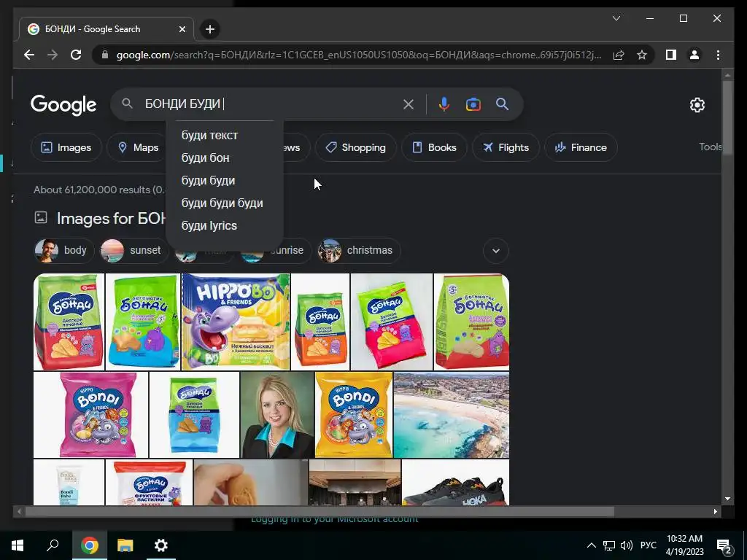Screen dimensions: 747x560
Task: Open the yellow Bondi package image
Action: (354, 415)
